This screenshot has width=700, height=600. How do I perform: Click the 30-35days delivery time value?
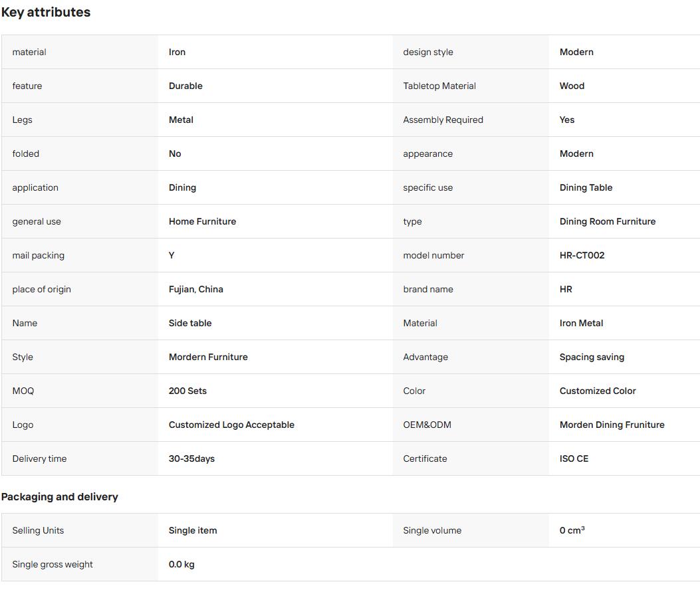[x=191, y=458]
